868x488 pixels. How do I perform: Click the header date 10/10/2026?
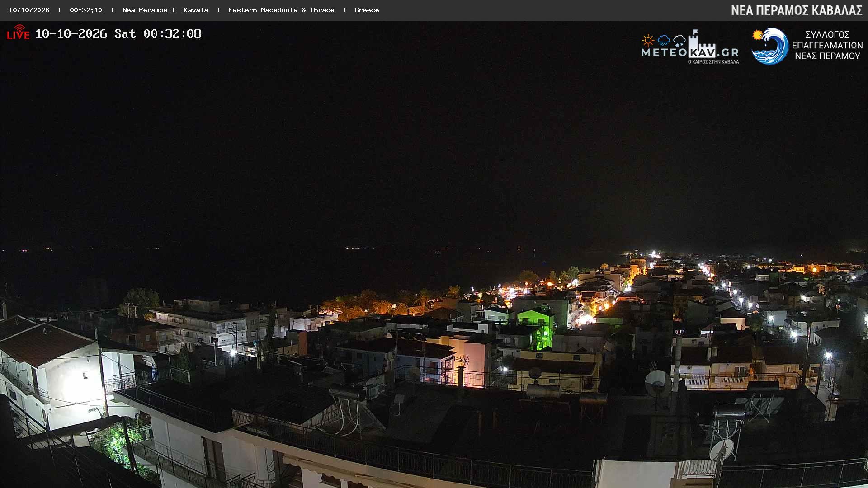tap(29, 10)
